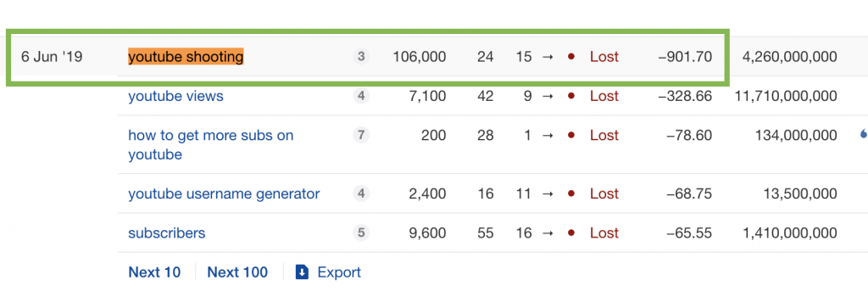Image resolution: width=868 pixels, height=308 pixels.
Task: Click the blue icon at far right edge
Action: pyautogui.click(x=864, y=133)
